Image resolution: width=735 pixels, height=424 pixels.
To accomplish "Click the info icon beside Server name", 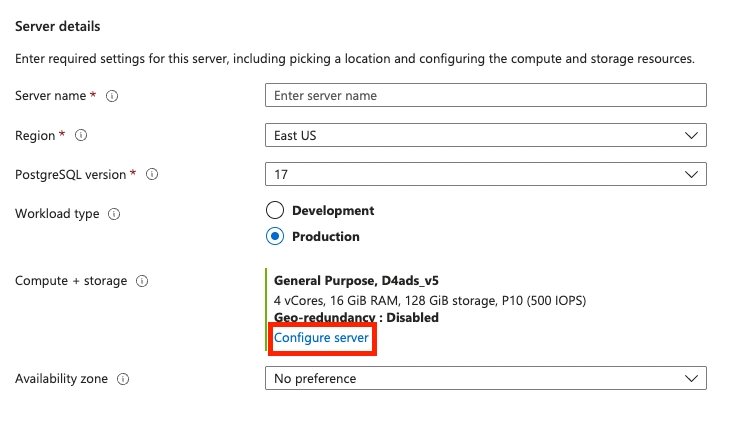I will (112, 96).
